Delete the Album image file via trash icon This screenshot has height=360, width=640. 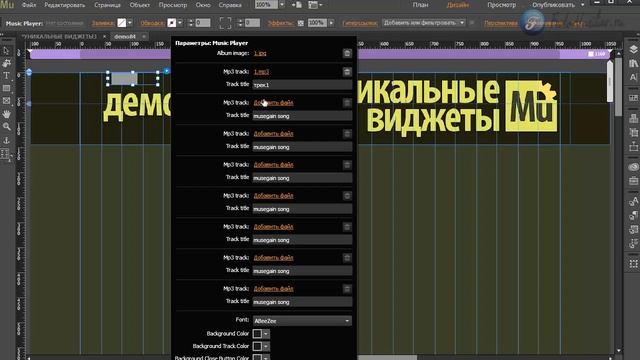347,53
